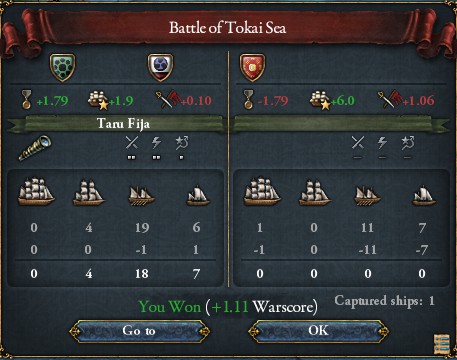
Task: Click the left galley icon above 19
Action: point(142,195)
